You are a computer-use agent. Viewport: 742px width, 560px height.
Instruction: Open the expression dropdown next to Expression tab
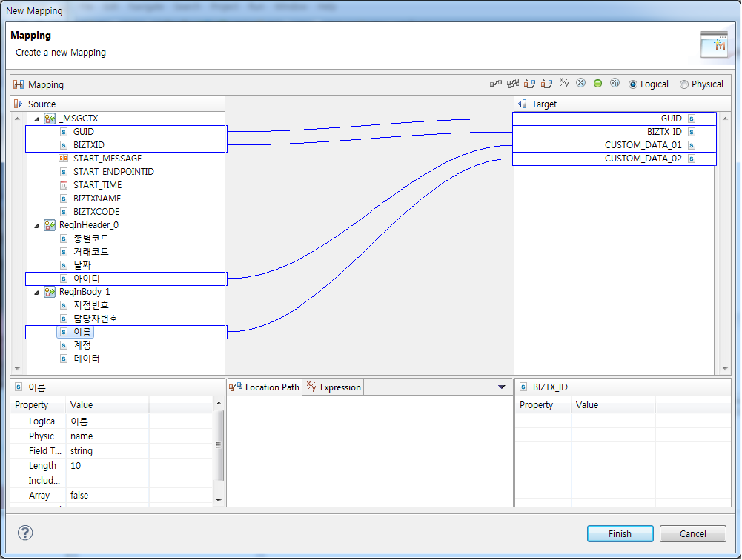(503, 387)
